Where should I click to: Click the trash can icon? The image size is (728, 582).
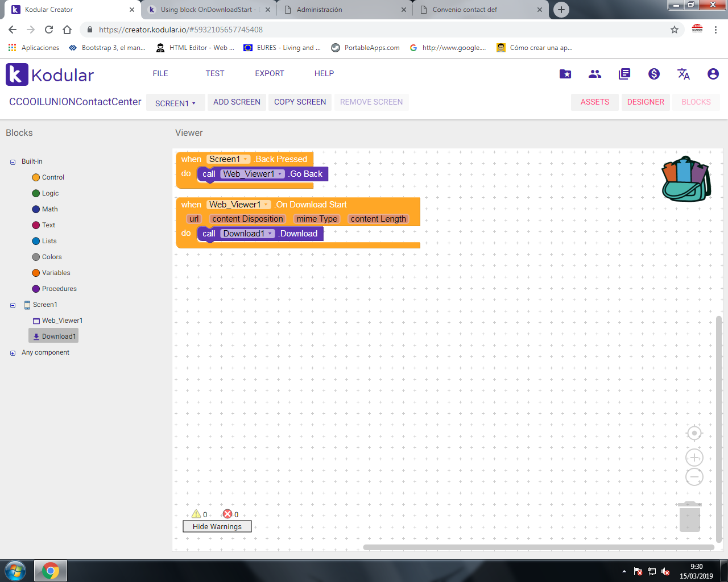(689, 516)
